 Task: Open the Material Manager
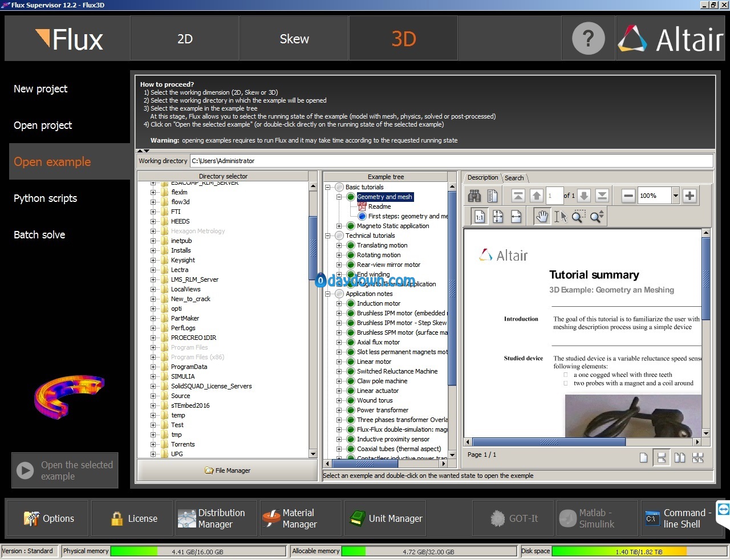[x=301, y=518]
